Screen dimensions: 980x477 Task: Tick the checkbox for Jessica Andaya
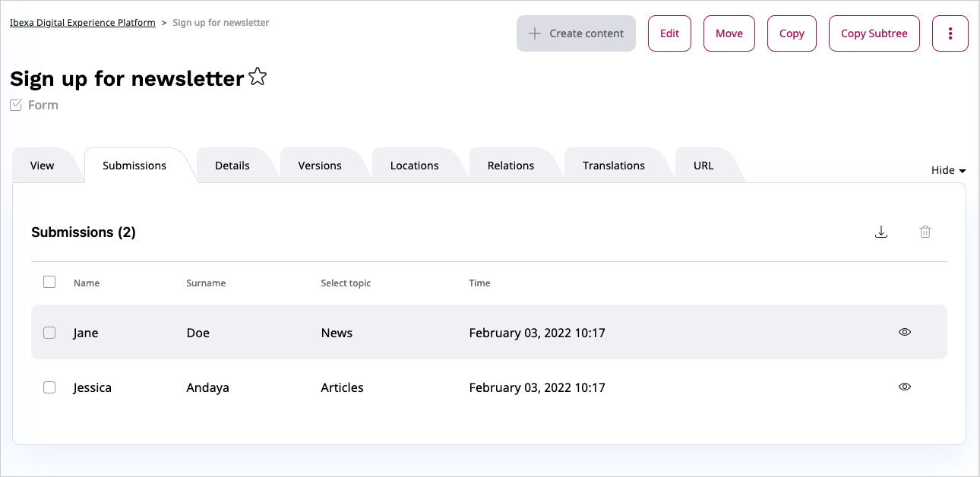coord(49,387)
